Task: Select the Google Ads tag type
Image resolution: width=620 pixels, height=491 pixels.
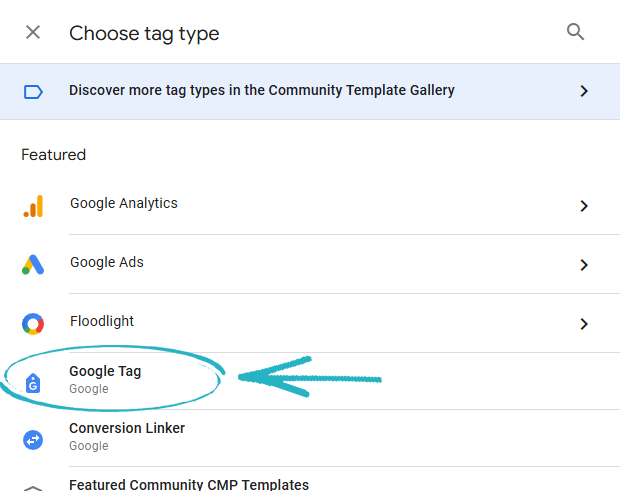Action: pyautogui.click(x=107, y=263)
